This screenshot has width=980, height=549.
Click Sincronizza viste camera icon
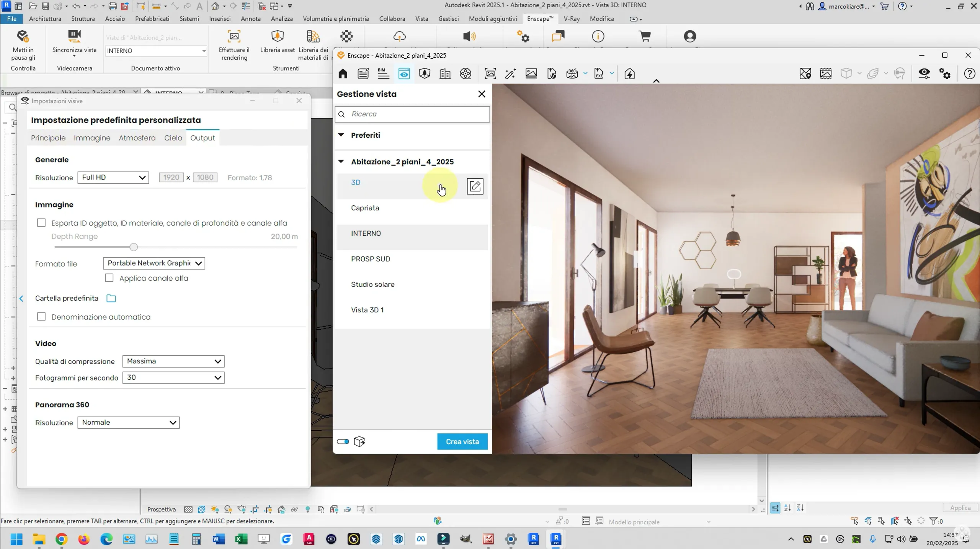pos(74,36)
